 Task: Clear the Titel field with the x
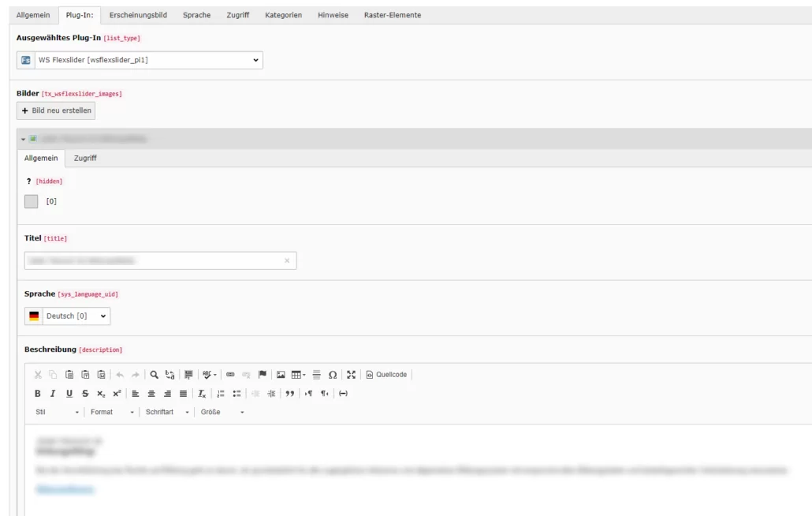click(x=287, y=261)
